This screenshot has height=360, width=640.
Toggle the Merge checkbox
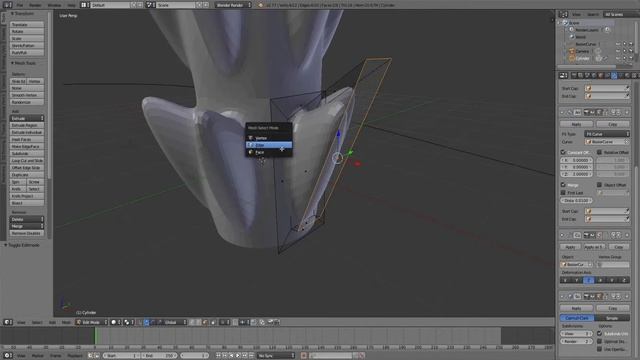click(x=563, y=185)
